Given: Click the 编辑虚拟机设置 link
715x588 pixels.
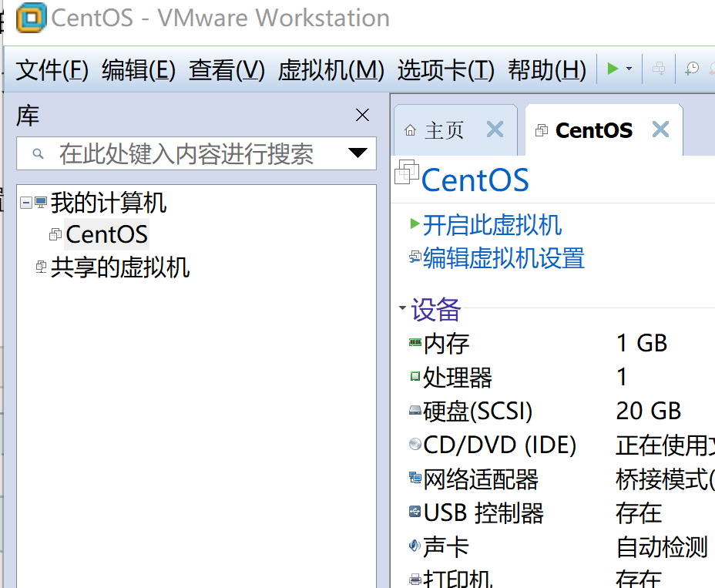Looking at the screenshot, I should [504, 258].
